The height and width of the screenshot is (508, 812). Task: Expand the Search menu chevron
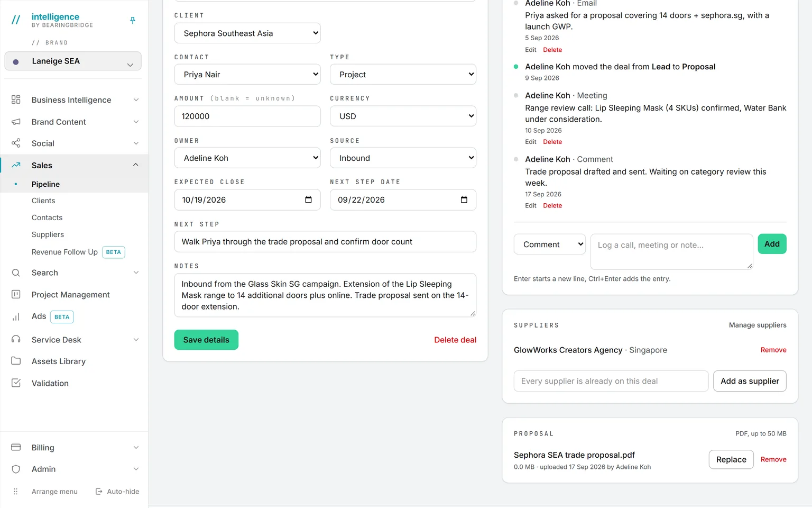pyautogui.click(x=136, y=273)
